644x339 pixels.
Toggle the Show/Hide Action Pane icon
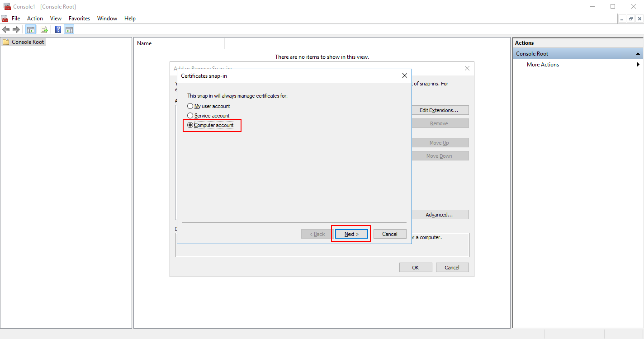(x=69, y=29)
